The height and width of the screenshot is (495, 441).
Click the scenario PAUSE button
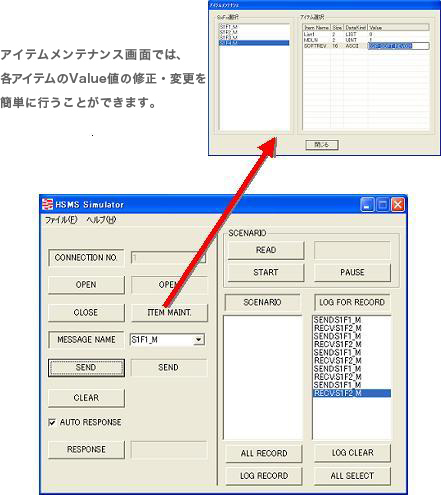(352, 272)
